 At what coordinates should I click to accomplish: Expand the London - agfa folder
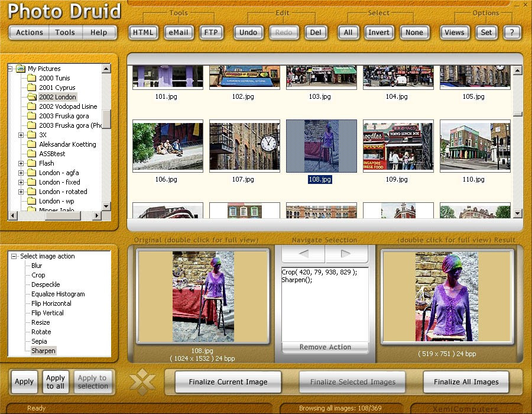point(21,173)
